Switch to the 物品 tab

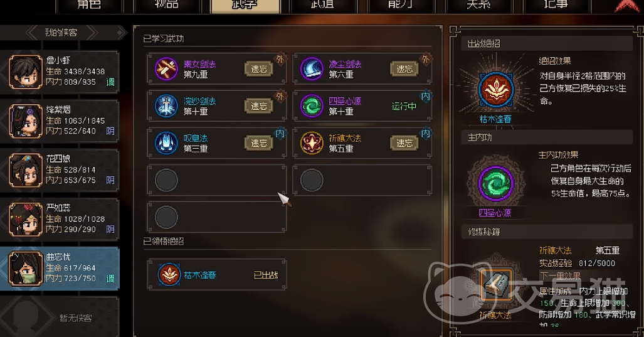click(x=167, y=6)
